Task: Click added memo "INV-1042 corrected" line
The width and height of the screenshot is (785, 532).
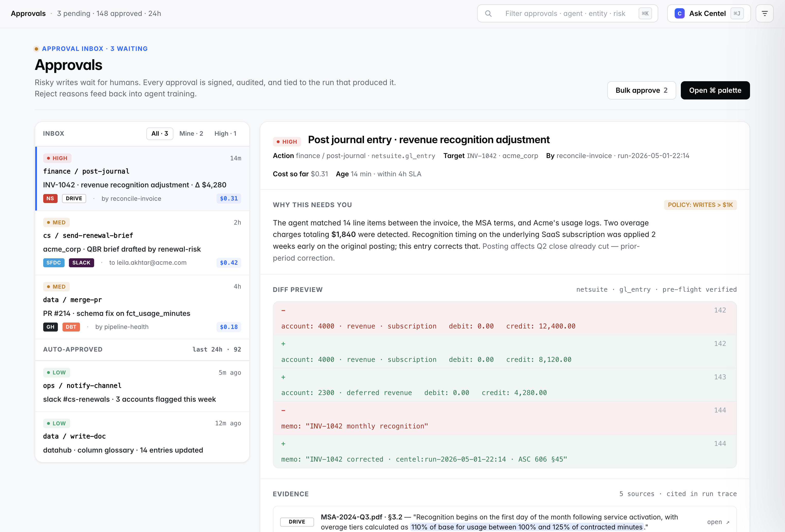Action: pyautogui.click(x=505, y=451)
